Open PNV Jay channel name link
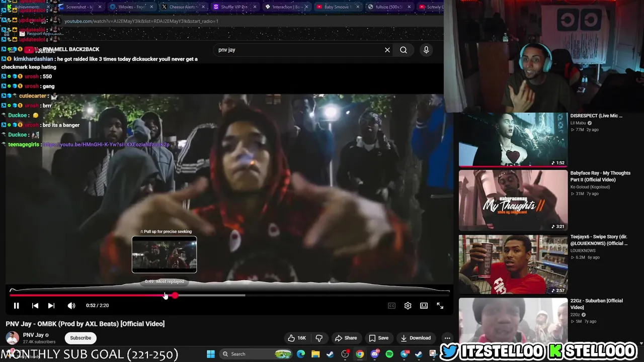644x362 pixels. click(x=33, y=335)
